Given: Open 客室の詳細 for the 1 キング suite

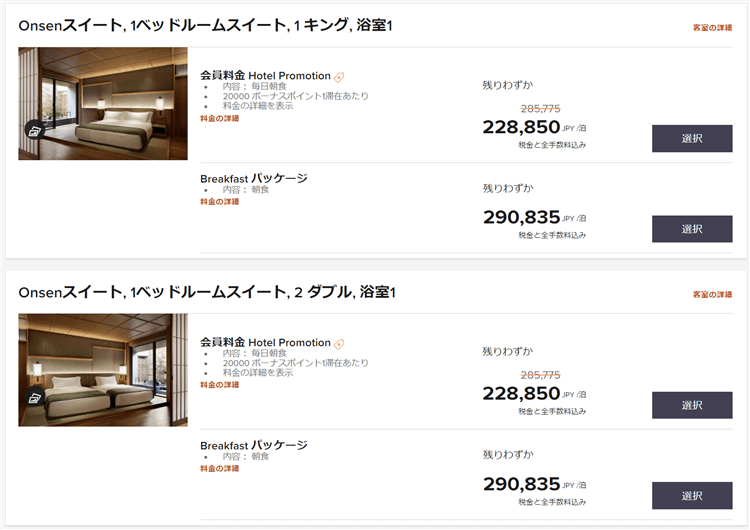Looking at the screenshot, I should pyautogui.click(x=712, y=28).
